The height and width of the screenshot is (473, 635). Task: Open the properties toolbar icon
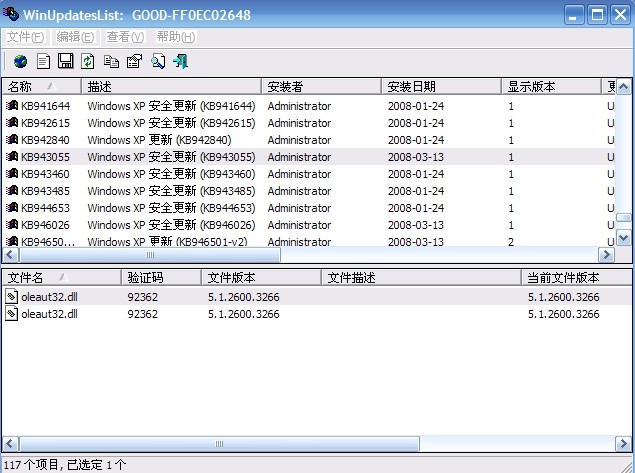click(x=134, y=62)
